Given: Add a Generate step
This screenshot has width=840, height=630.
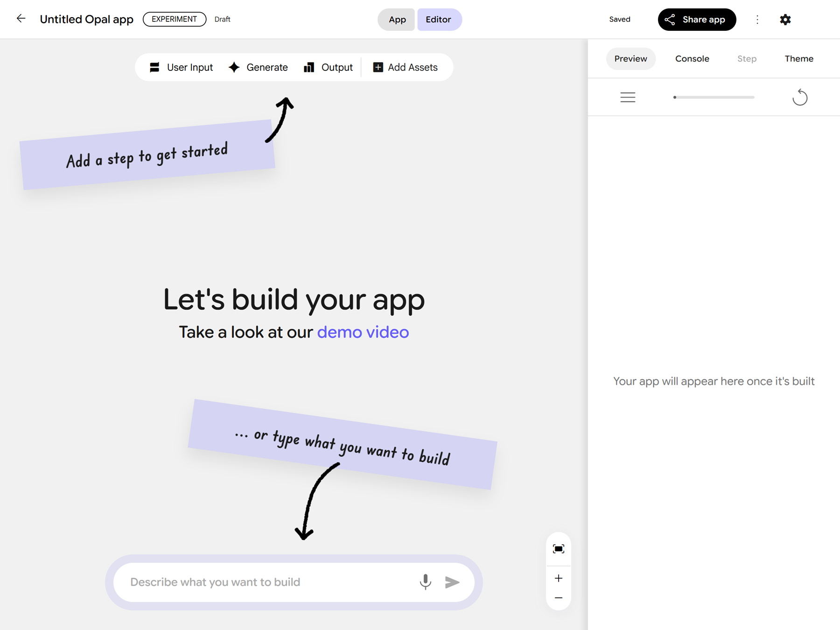Looking at the screenshot, I should click(259, 67).
